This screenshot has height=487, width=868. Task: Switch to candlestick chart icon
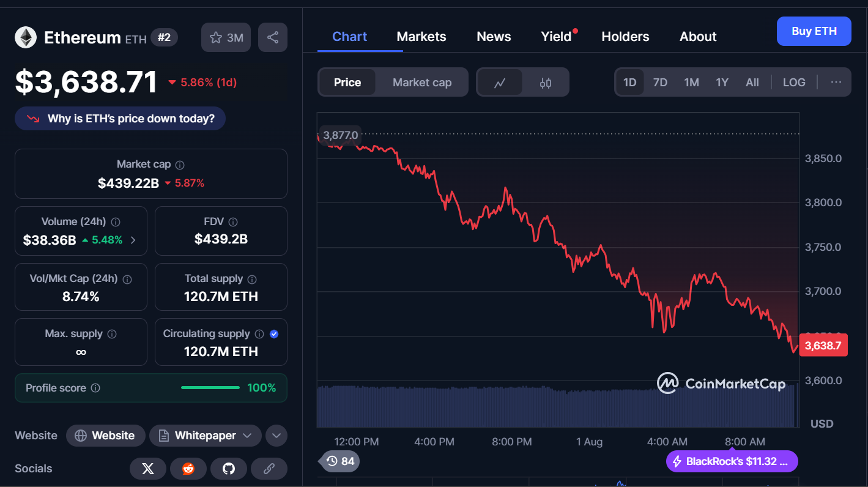[x=546, y=83]
